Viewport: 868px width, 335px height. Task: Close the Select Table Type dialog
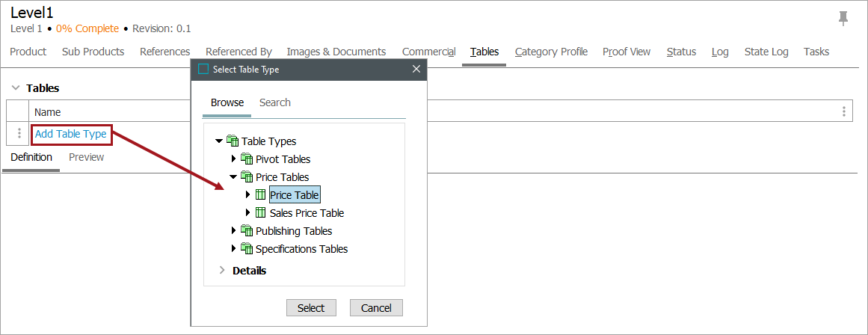point(416,70)
